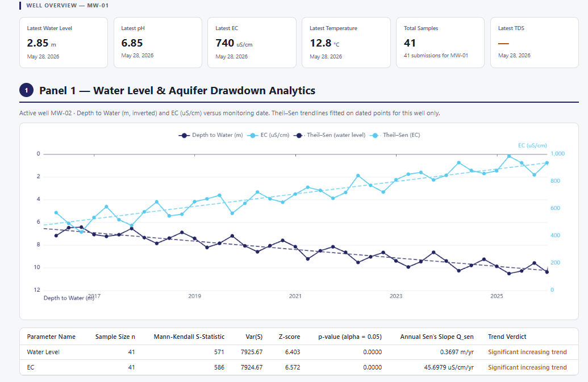Click the Total Samples card
The width and height of the screenshot is (588, 382).
click(x=440, y=43)
